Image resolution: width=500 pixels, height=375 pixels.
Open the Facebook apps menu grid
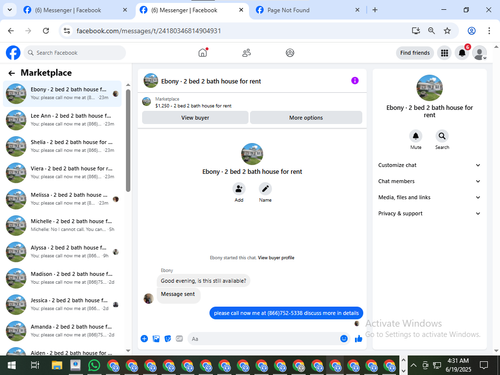pos(444,53)
